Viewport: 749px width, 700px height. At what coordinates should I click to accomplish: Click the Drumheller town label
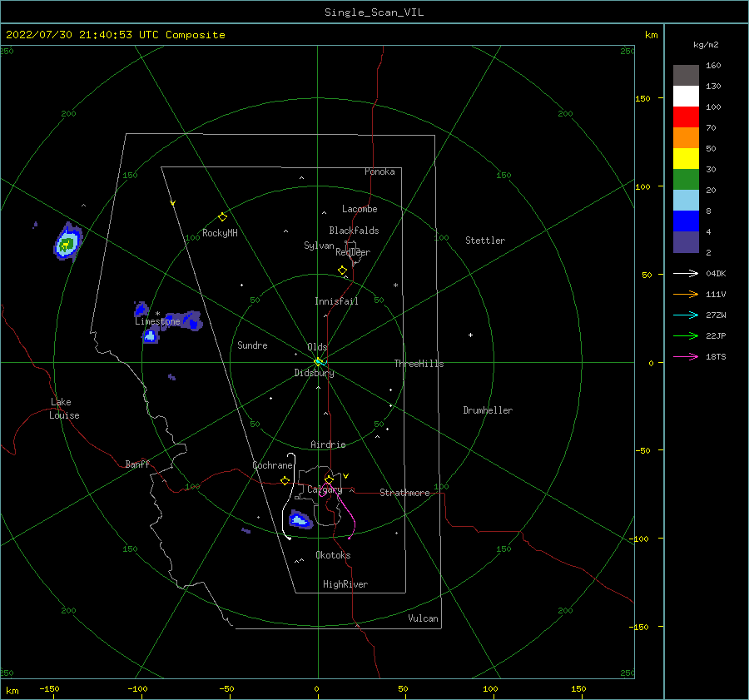click(488, 410)
